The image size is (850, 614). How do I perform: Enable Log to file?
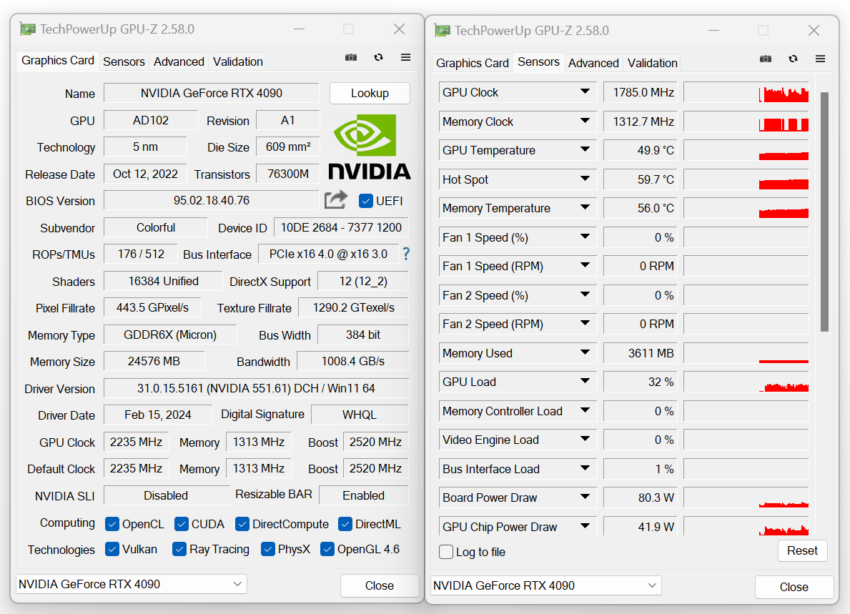(x=445, y=552)
